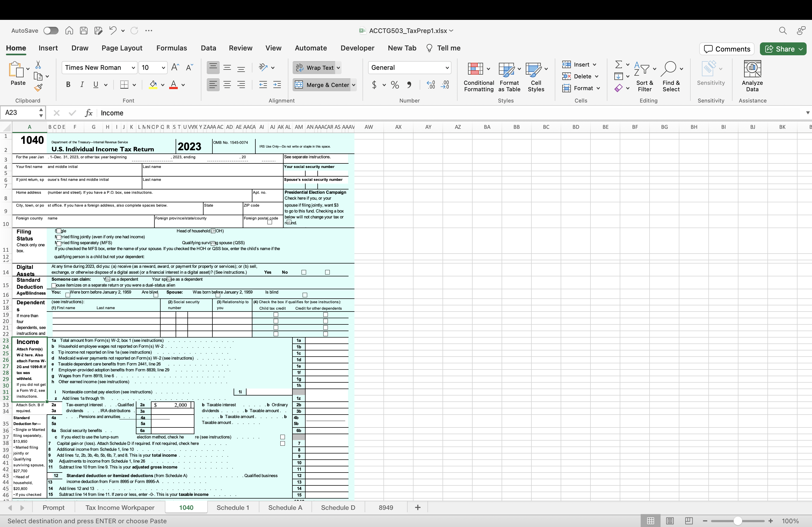
Task: Switch to the Schedule A sheet tab
Action: 285,508
